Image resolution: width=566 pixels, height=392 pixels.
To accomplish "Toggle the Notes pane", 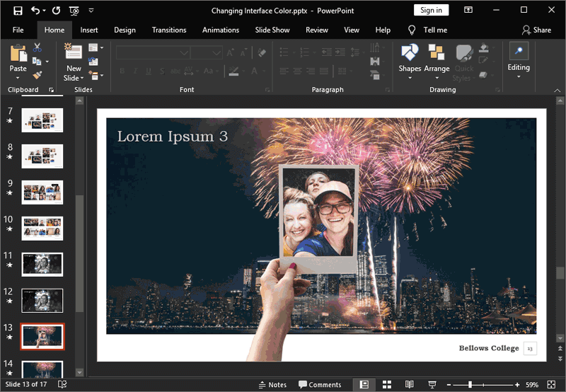I will (272, 384).
